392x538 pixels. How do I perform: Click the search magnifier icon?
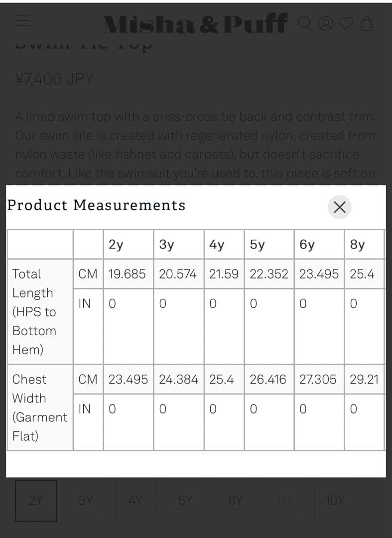pyautogui.click(x=305, y=23)
